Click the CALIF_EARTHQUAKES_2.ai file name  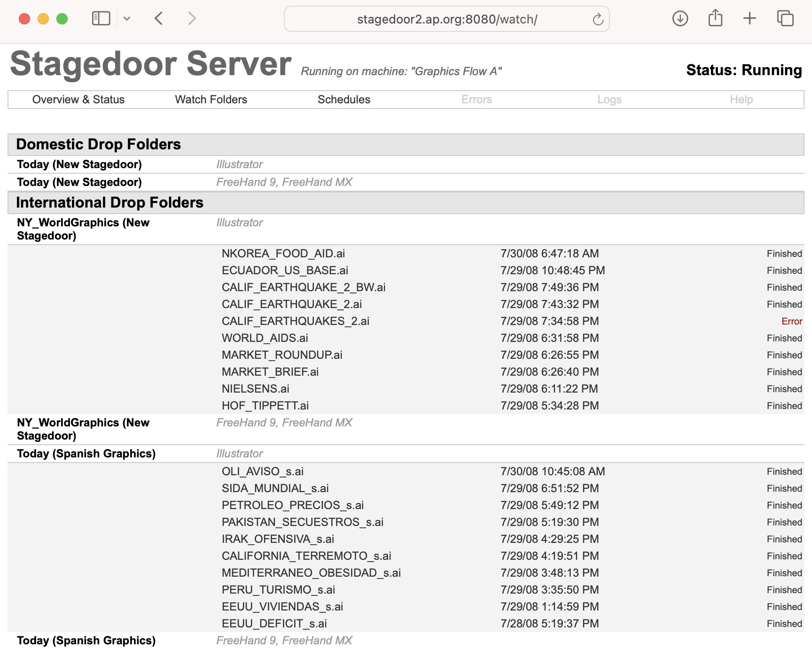click(x=296, y=321)
